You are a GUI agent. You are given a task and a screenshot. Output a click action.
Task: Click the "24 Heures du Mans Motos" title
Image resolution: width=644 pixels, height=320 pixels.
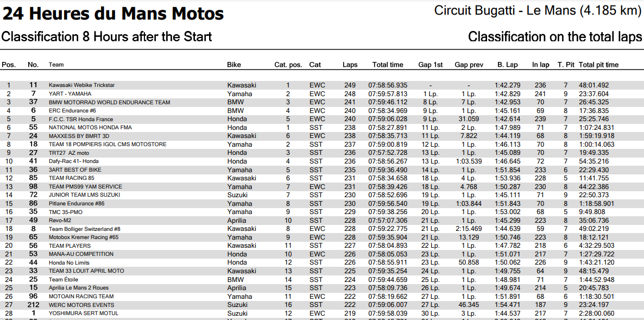113,13
